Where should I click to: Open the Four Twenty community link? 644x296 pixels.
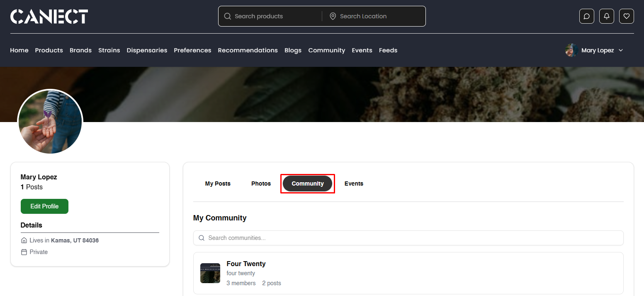[246, 264]
